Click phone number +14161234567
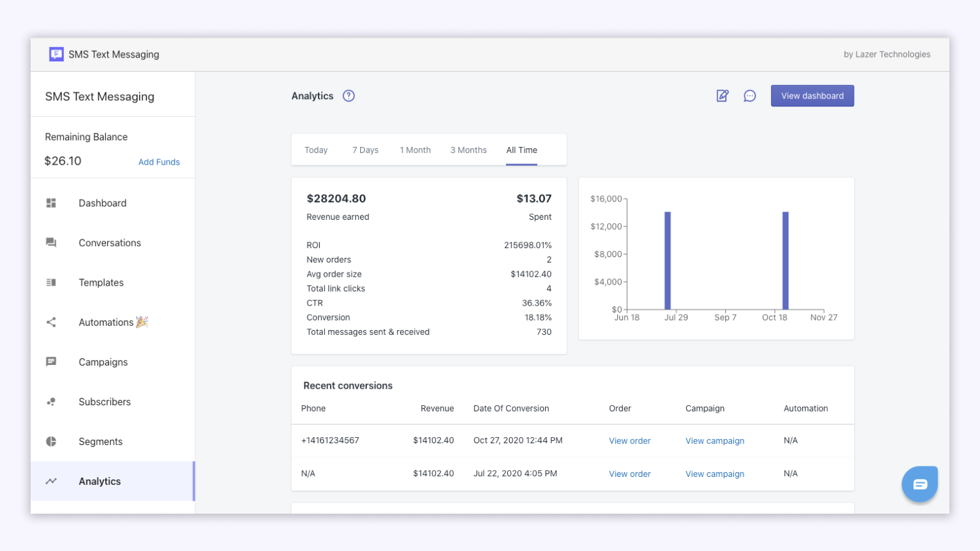This screenshot has width=980, height=551. [330, 440]
